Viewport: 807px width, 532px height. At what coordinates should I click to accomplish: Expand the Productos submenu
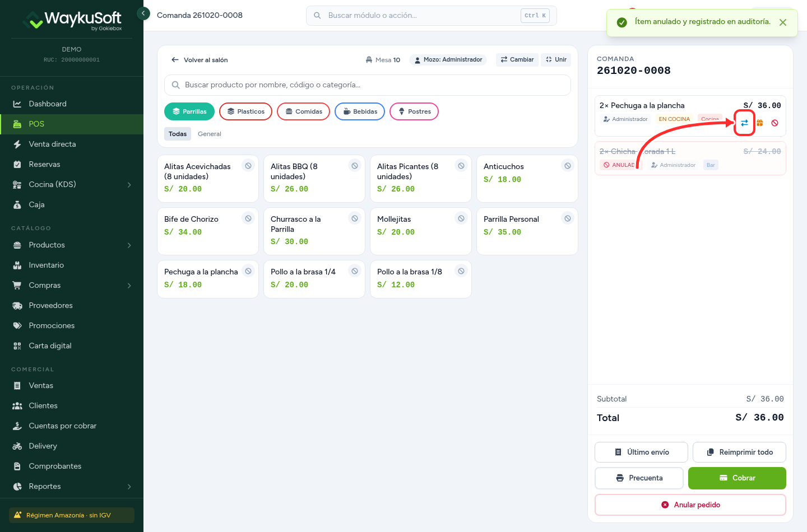coord(129,245)
